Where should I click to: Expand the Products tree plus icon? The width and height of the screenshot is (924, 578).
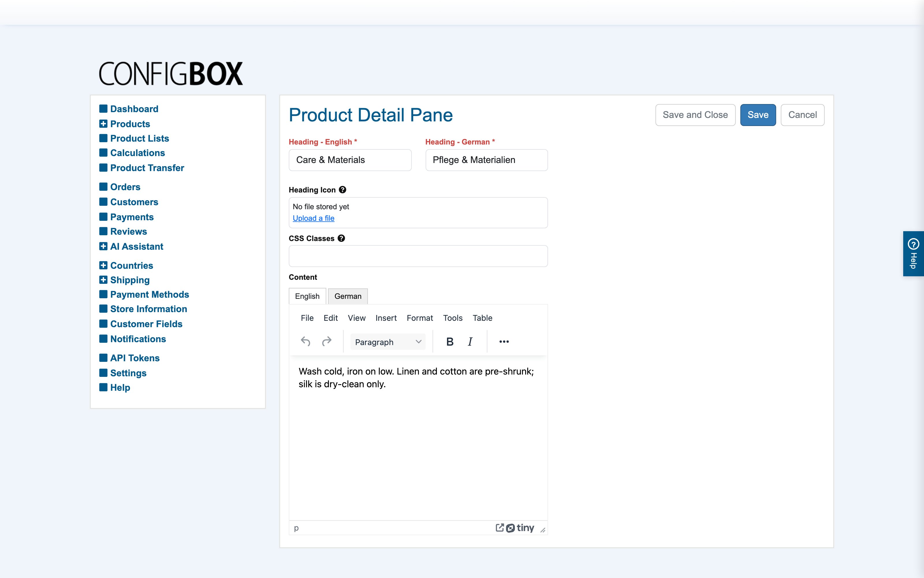point(103,123)
